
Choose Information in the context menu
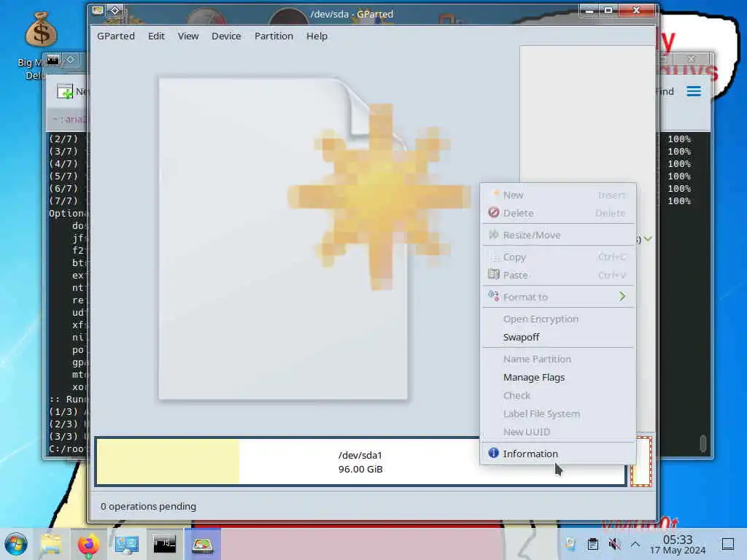click(558, 454)
